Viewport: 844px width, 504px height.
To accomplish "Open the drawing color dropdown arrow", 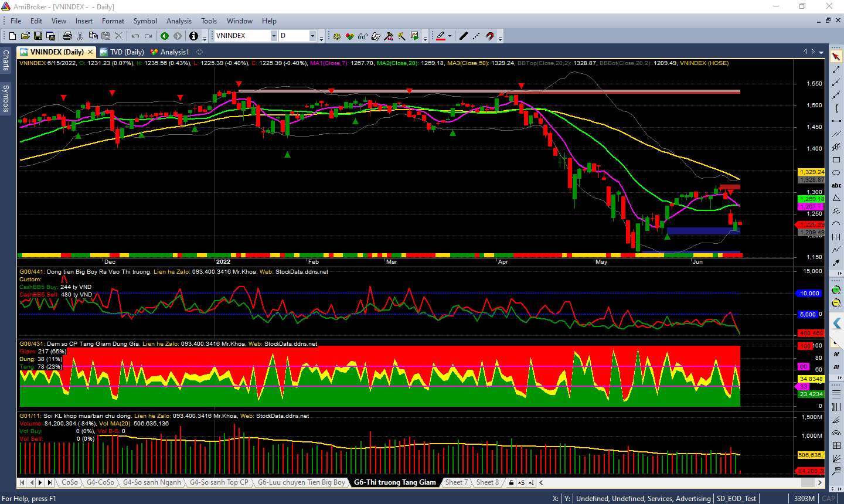I will tap(450, 36).
